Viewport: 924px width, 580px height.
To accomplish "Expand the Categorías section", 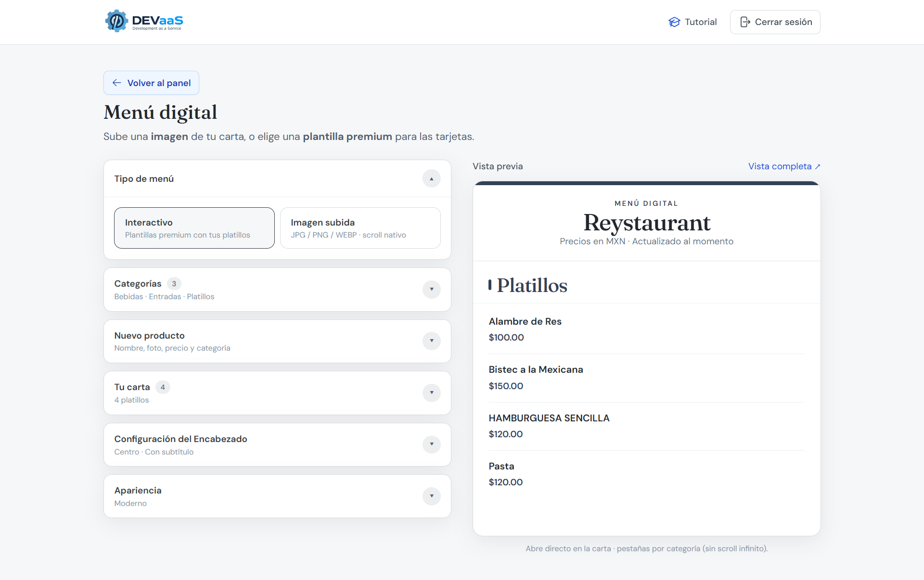I will tap(432, 290).
